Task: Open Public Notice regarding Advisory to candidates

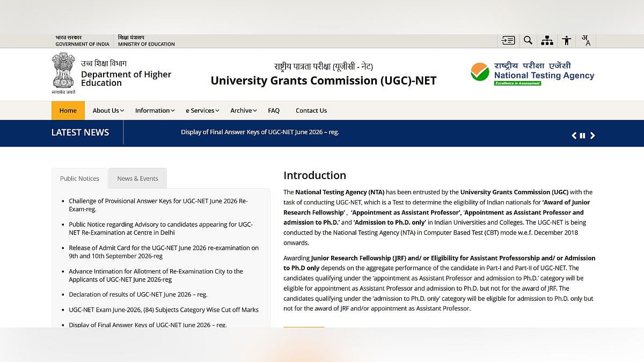Action: tap(161, 228)
